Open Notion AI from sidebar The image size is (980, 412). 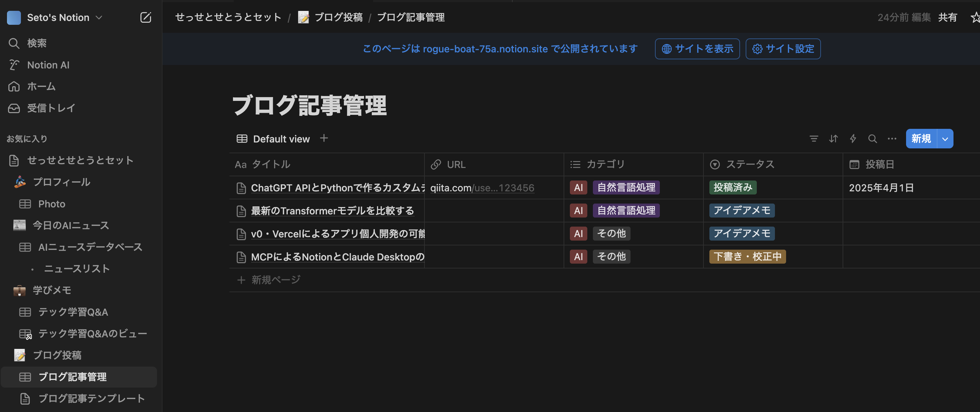[48, 65]
